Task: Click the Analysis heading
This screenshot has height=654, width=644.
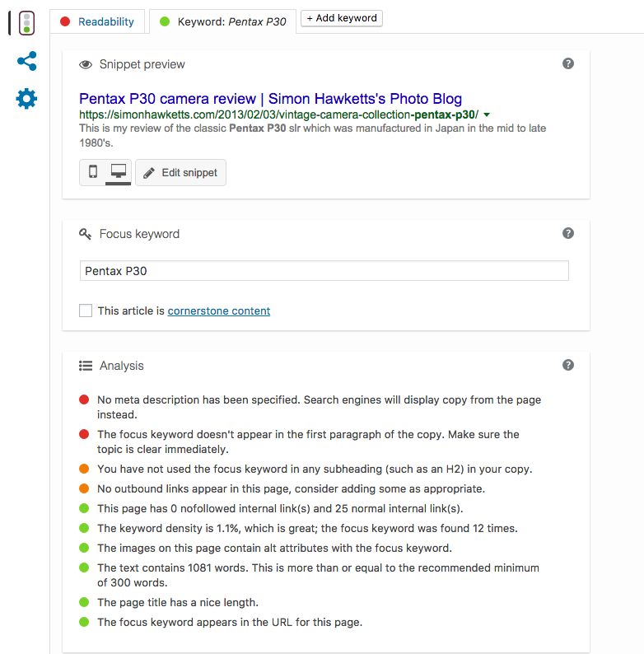Action: [x=121, y=366]
